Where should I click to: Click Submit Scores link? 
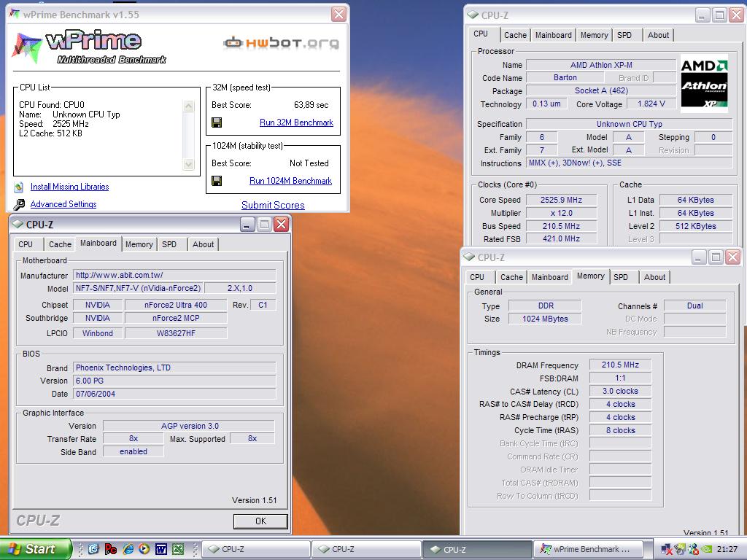point(273,205)
